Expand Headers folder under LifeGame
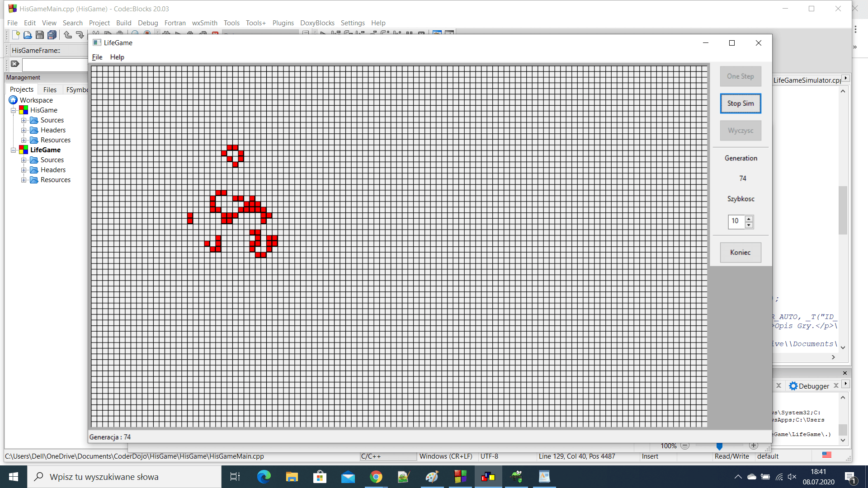This screenshot has height=488, width=868. (24, 170)
